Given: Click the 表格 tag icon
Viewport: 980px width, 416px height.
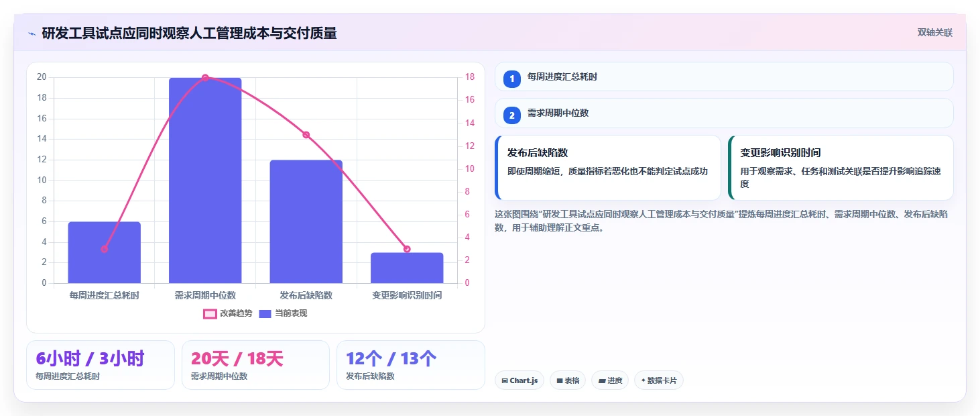Looking at the screenshot, I should [x=560, y=381].
